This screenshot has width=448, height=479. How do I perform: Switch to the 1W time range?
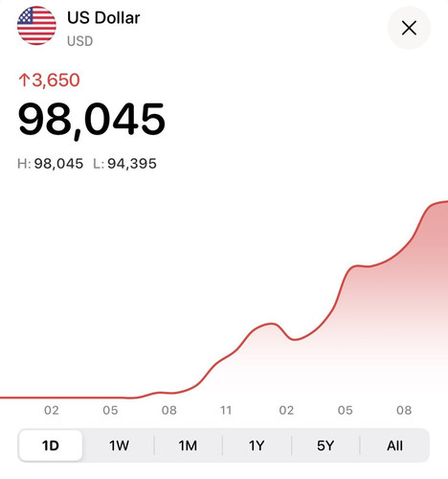click(x=119, y=445)
